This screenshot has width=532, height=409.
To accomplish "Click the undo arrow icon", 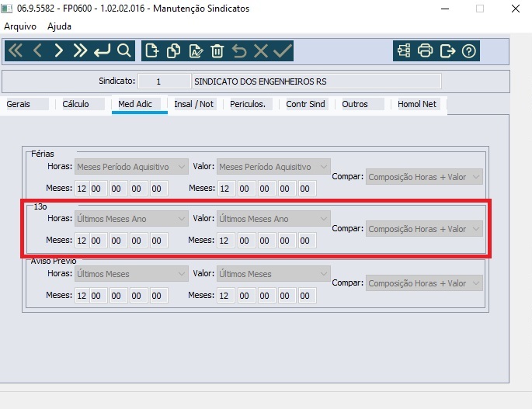I will pyautogui.click(x=239, y=51).
